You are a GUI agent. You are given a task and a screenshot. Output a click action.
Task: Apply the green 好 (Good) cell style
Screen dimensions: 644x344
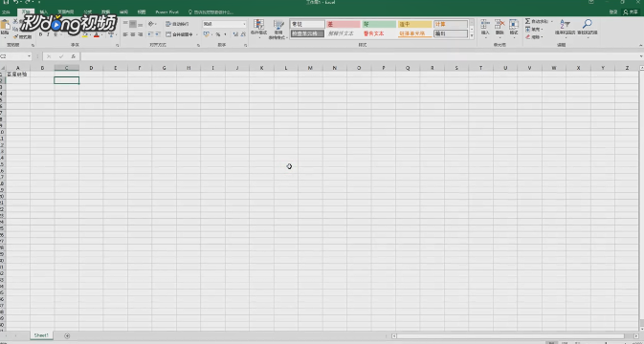379,24
